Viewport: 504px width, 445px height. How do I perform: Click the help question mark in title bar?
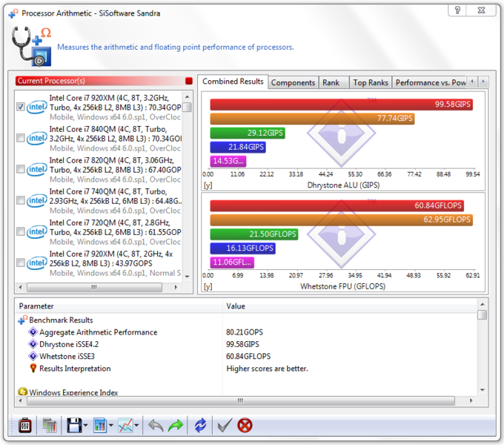[459, 11]
